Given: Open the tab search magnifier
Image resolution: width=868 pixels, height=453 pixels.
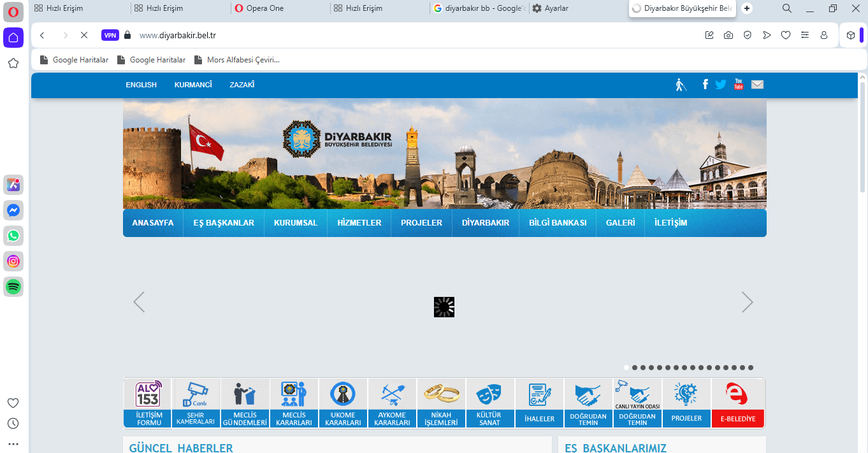Looking at the screenshot, I should coord(787,8).
